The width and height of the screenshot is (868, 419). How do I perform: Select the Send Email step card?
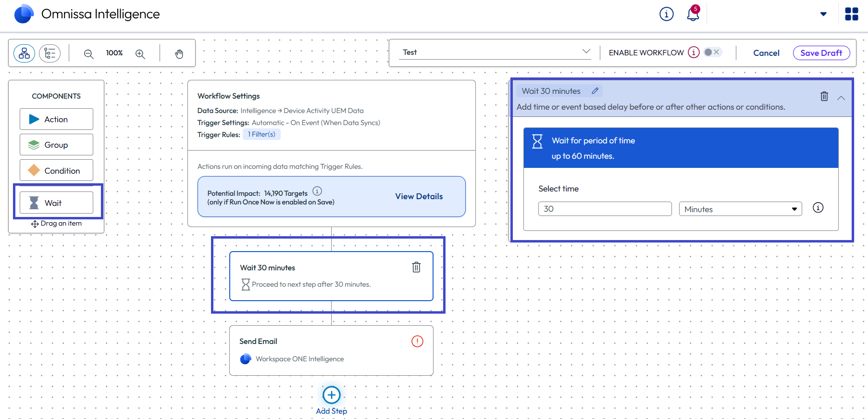(x=331, y=350)
